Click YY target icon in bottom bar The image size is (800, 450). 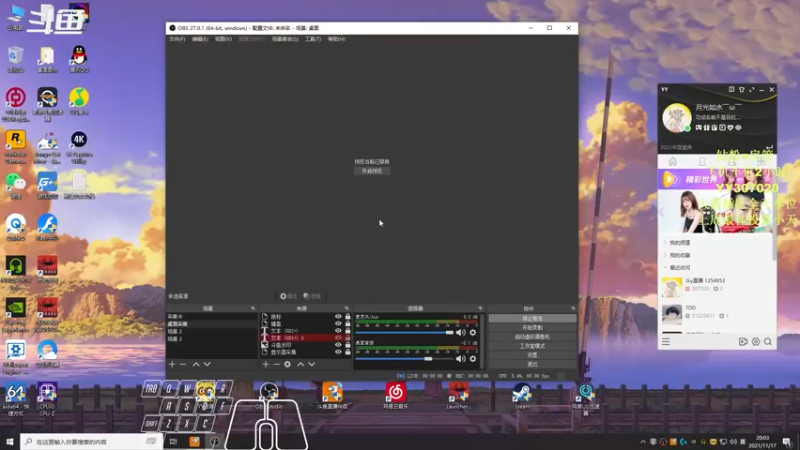(x=756, y=342)
